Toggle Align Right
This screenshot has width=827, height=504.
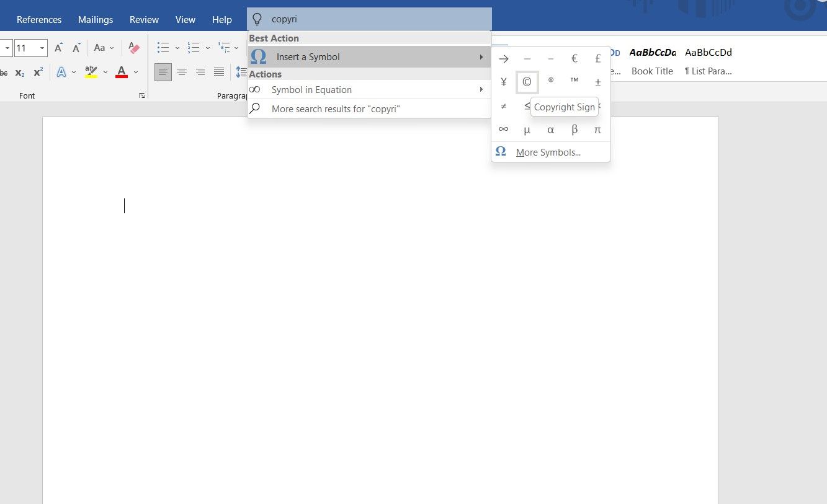[x=200, y=72]
